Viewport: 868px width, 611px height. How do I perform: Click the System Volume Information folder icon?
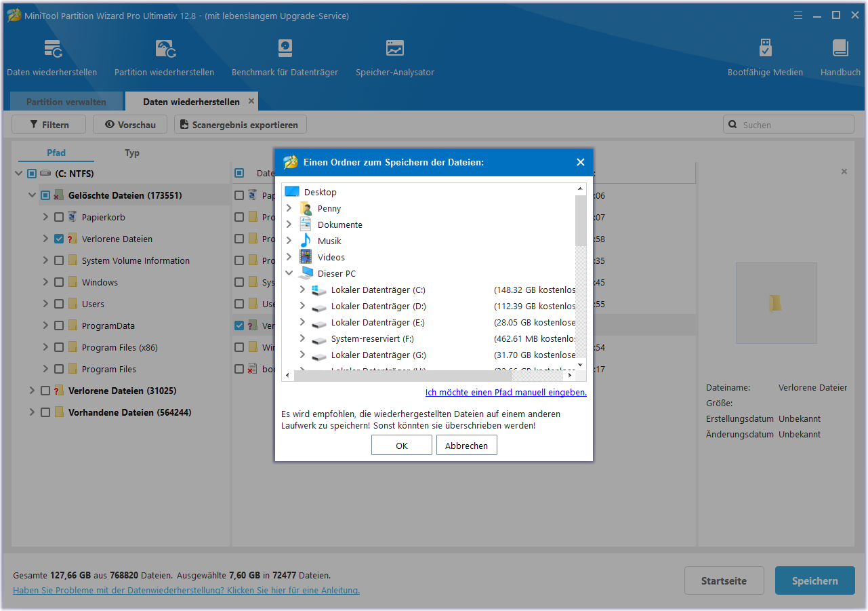pos(73,260)
